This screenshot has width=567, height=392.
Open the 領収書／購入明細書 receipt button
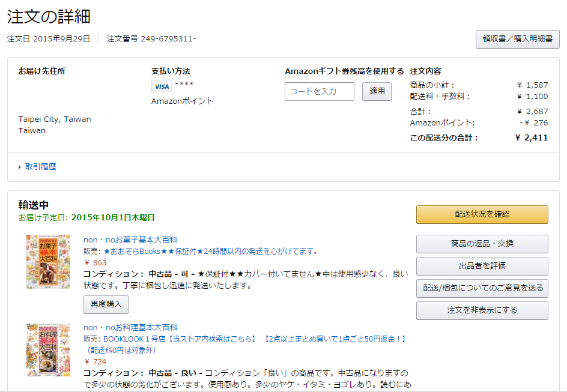[x=517, y=39]
